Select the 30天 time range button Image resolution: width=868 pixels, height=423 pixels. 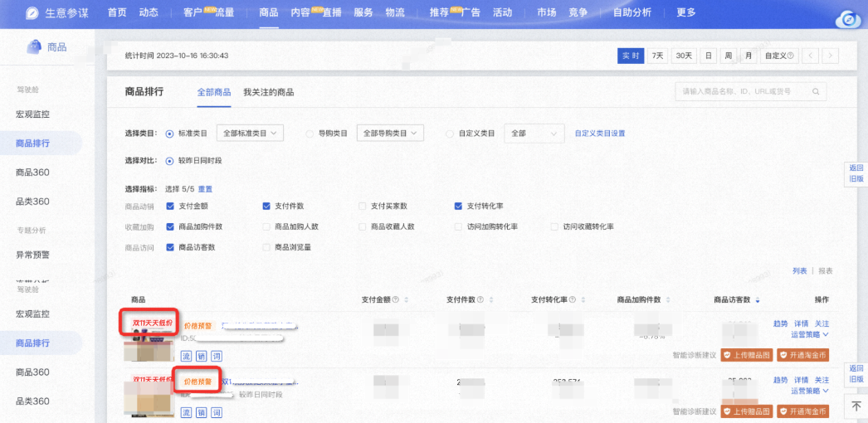(x=685, y=56)
